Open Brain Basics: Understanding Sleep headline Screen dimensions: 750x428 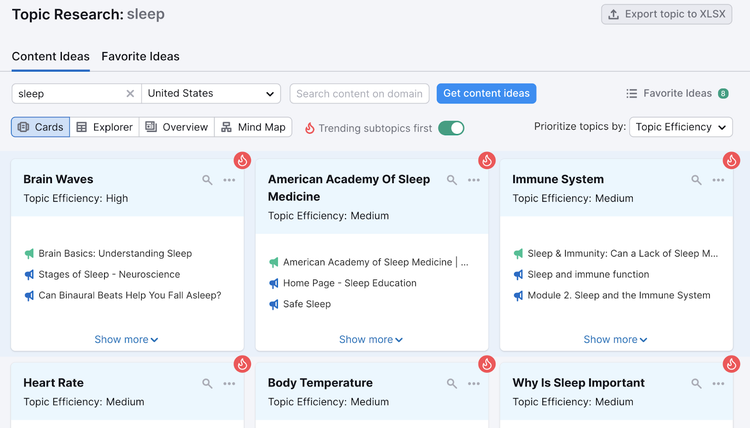pyautogui.click(x=115, y=253)
